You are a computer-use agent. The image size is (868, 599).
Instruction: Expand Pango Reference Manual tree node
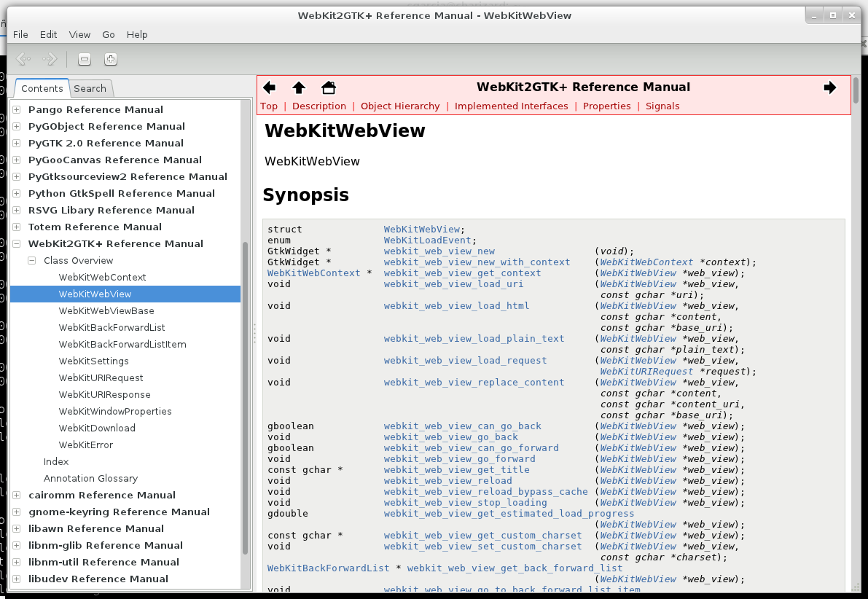(17, 109)
